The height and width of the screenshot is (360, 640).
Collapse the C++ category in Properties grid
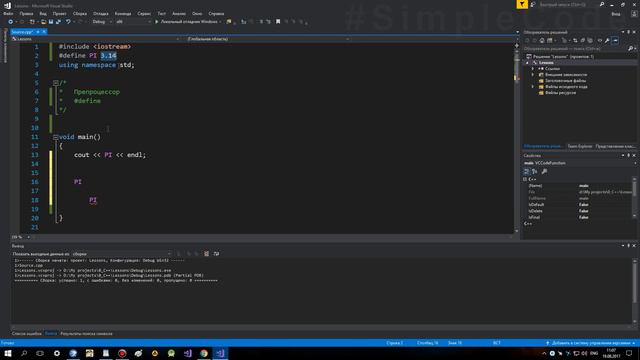coord(525,179)
